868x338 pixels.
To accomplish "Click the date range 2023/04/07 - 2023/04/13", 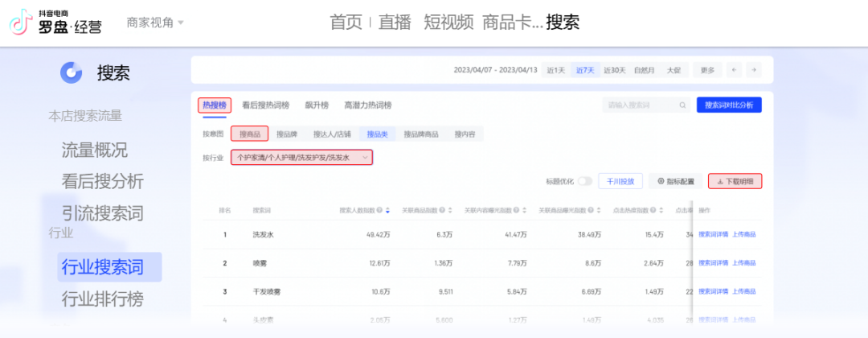I will [x=495, y=70].
